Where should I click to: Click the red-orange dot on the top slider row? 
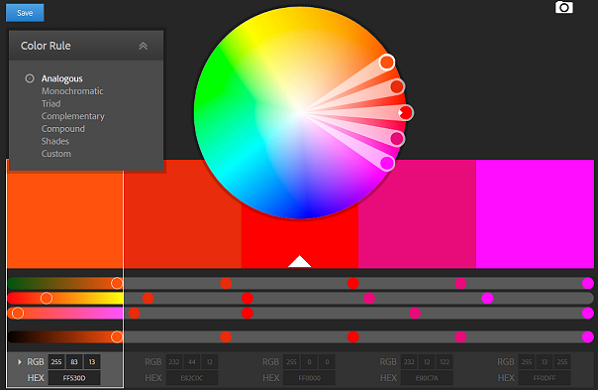pos(226,283)
